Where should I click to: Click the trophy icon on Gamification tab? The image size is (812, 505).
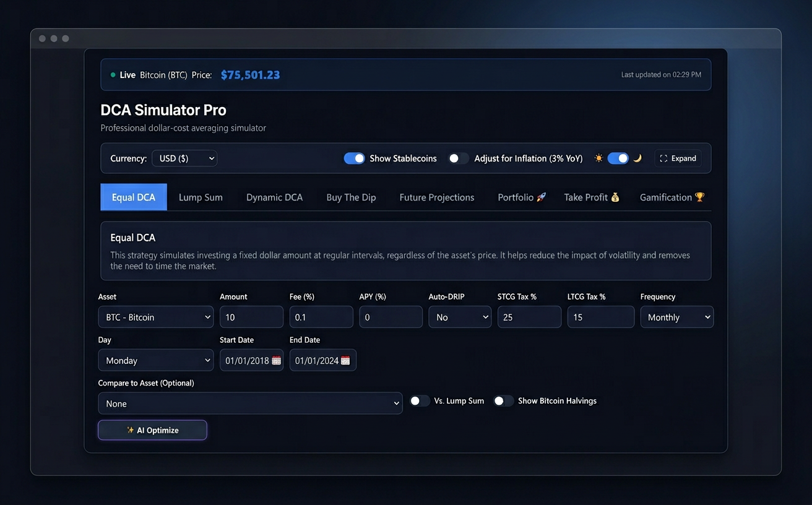click(x=699, y=197)
